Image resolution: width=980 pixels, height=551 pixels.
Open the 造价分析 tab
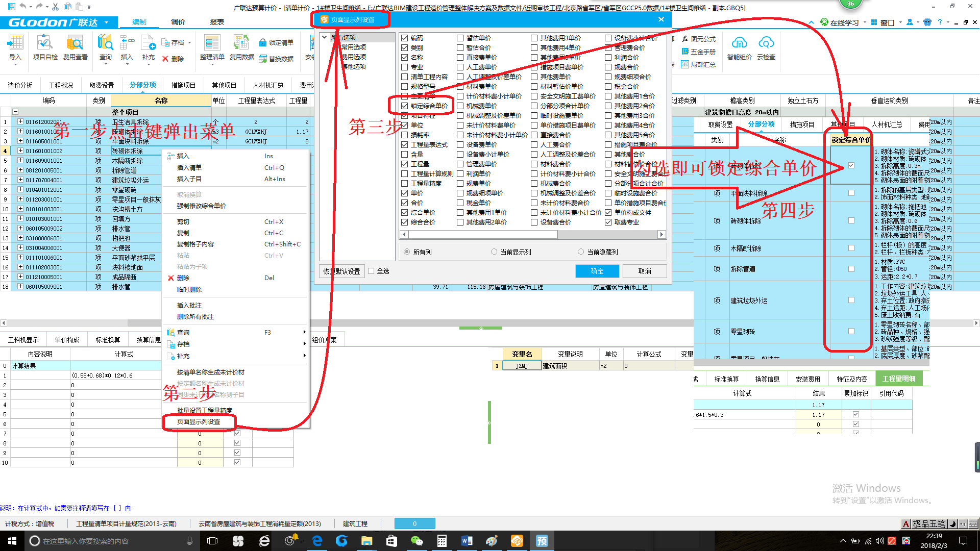tap(20, 85)
